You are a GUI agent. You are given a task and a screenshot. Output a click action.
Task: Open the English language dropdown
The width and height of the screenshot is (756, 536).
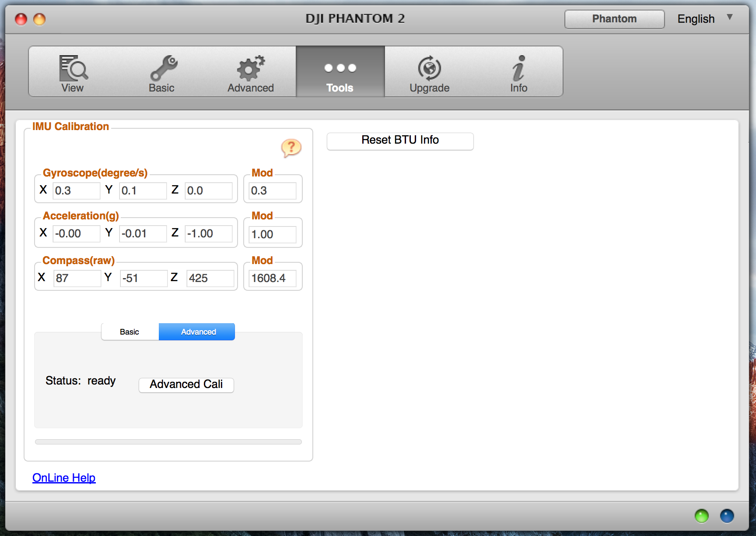[x=705, y=19]
